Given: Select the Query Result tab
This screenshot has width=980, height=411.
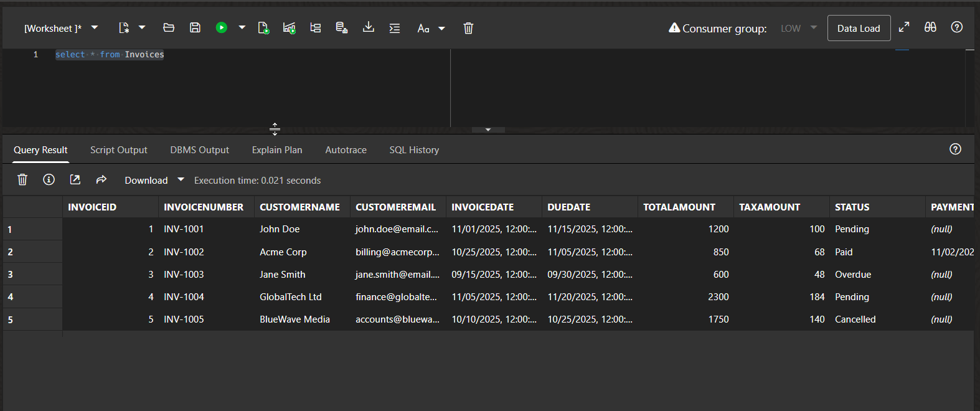Looking at the screenshot, I should 40,150.
